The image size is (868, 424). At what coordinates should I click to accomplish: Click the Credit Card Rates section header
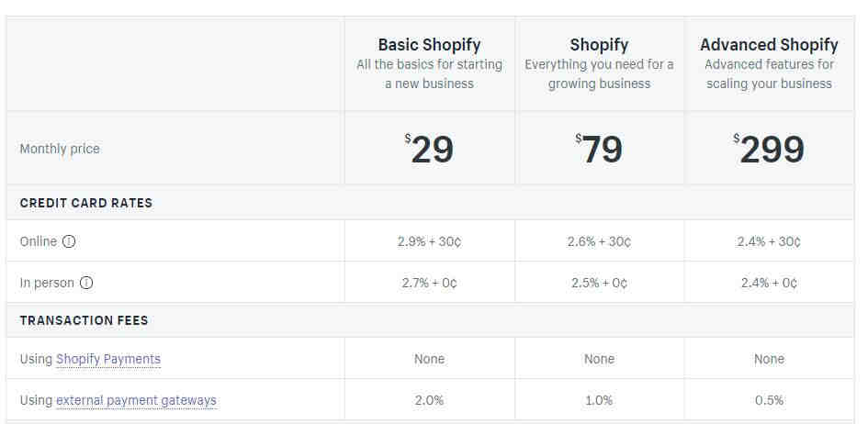(x=85, y=203)
